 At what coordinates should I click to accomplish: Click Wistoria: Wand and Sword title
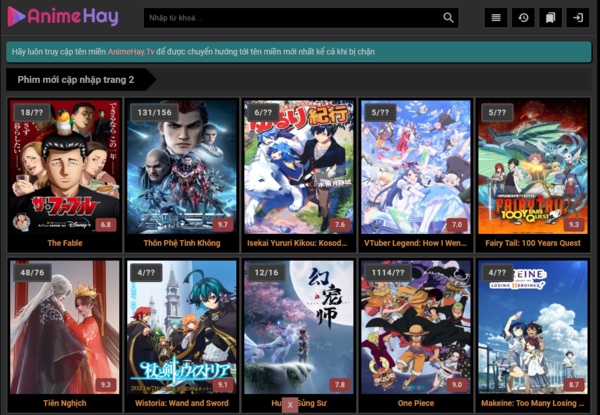point(182,403)
